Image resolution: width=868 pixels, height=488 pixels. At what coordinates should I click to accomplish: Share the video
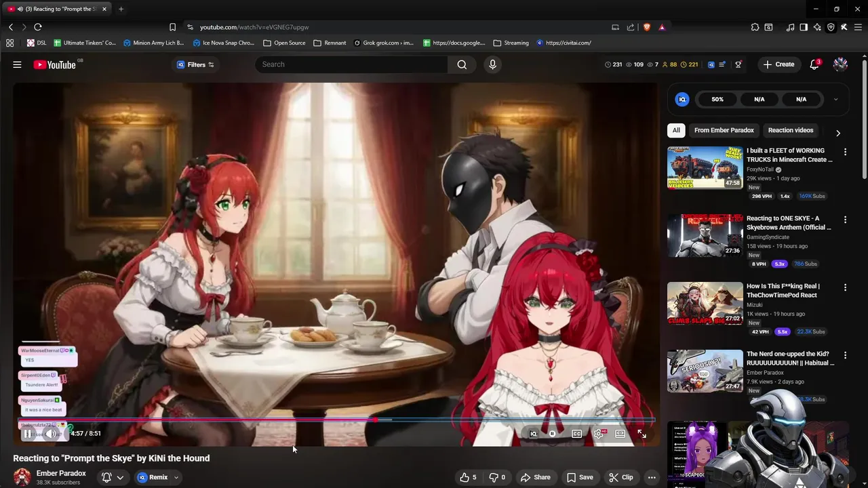pos(535,477)
